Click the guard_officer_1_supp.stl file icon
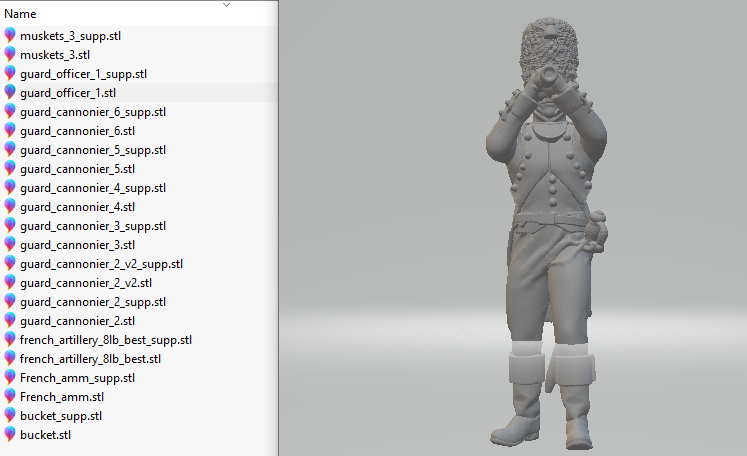The width and height of the screenshot is (747, 456). [10, 73]
